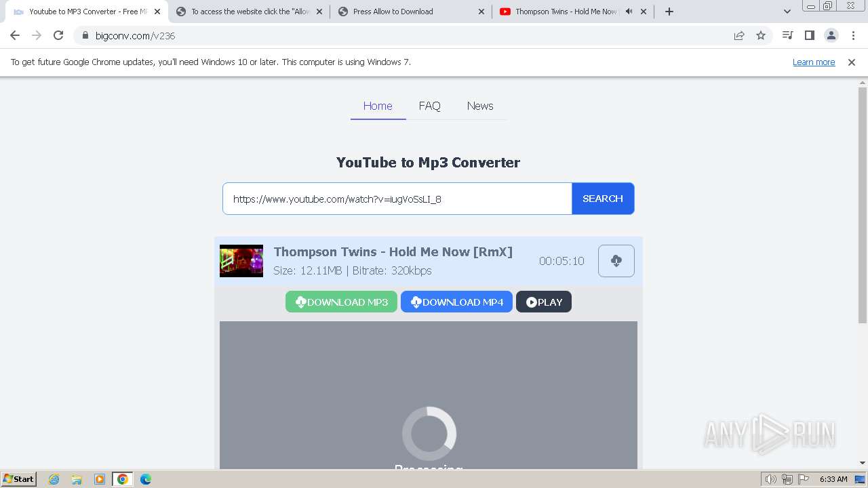Open Microsoft Edge from the taskbar

click(145, 479)
